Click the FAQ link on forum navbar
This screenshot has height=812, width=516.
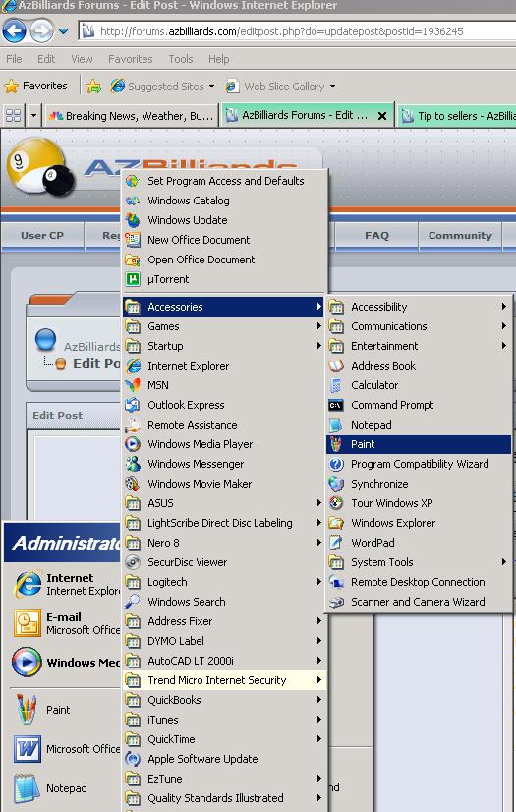(x=376, y=236)
